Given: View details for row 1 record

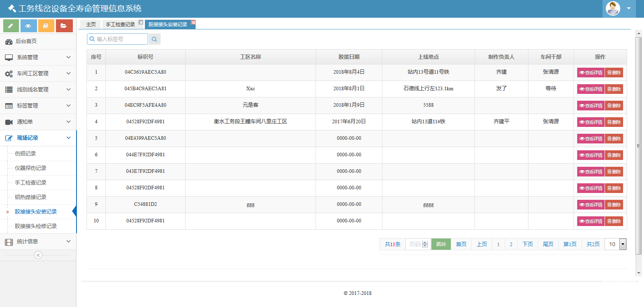Looking at the screenshot, I should coord(590,73).
